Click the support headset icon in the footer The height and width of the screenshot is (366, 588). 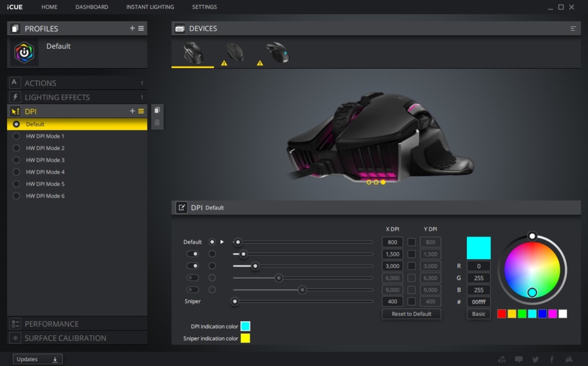coord(502,360)
